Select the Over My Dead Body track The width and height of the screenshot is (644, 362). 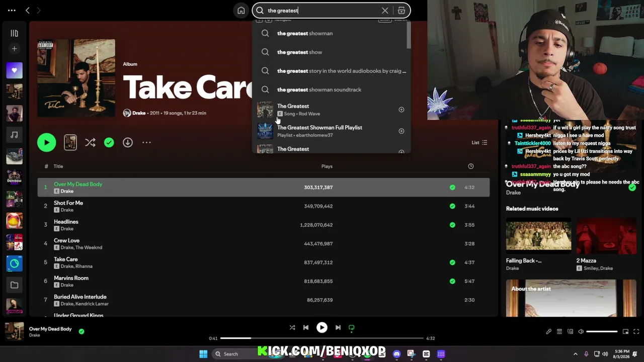pyautogui.click(x=263, y=188)
